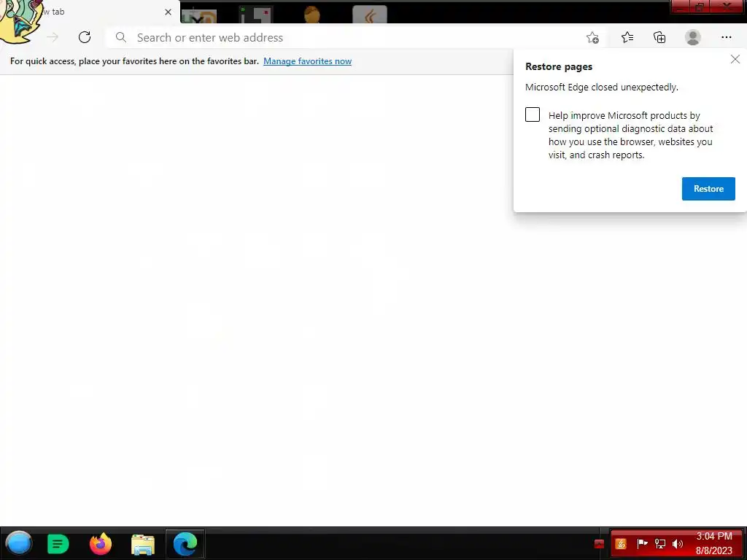Image resolution: width=747 pixels, height=560 pixels.
Task: Add this page to favorites star icon
Action: pyautogui.click(x=592, y=37)
